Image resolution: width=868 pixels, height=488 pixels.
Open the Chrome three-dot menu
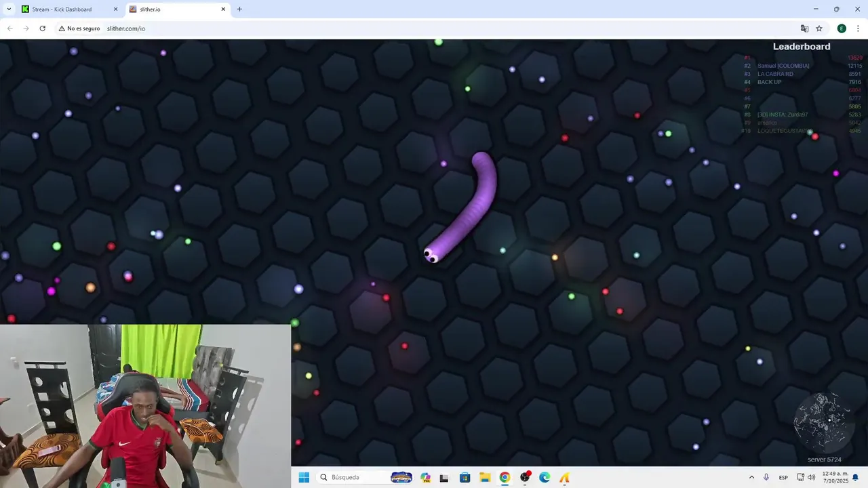coord(858,28)
